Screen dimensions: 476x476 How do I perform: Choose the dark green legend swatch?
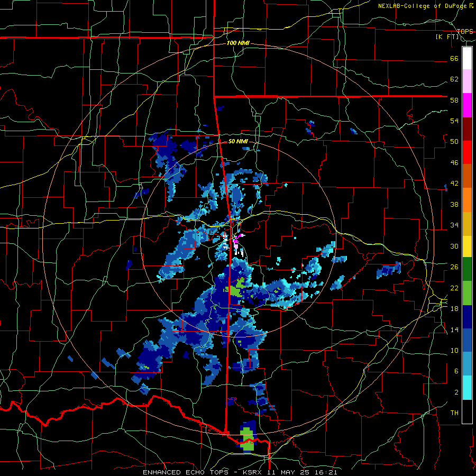click(467, 269)
